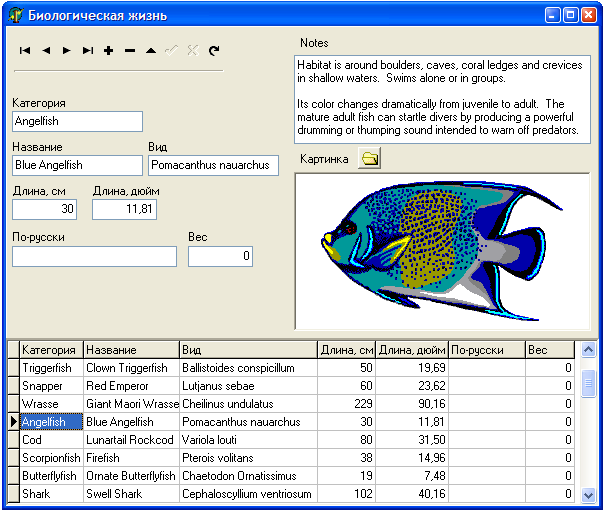The width and height of the screenshot is (605, 511).
Task: Select the 19,69 inch length cell
Action: click(412, 368)
